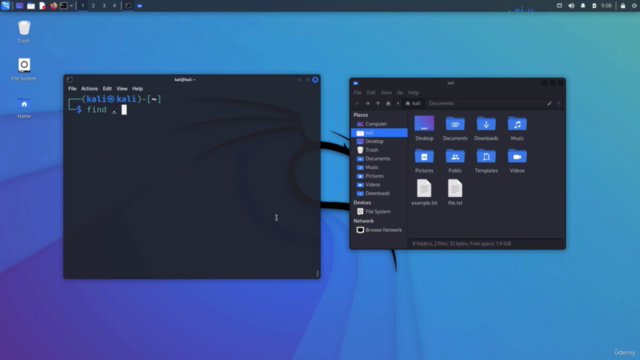Switch to workspace 4
Screen dimensions: 640x360
coord(114,6)
